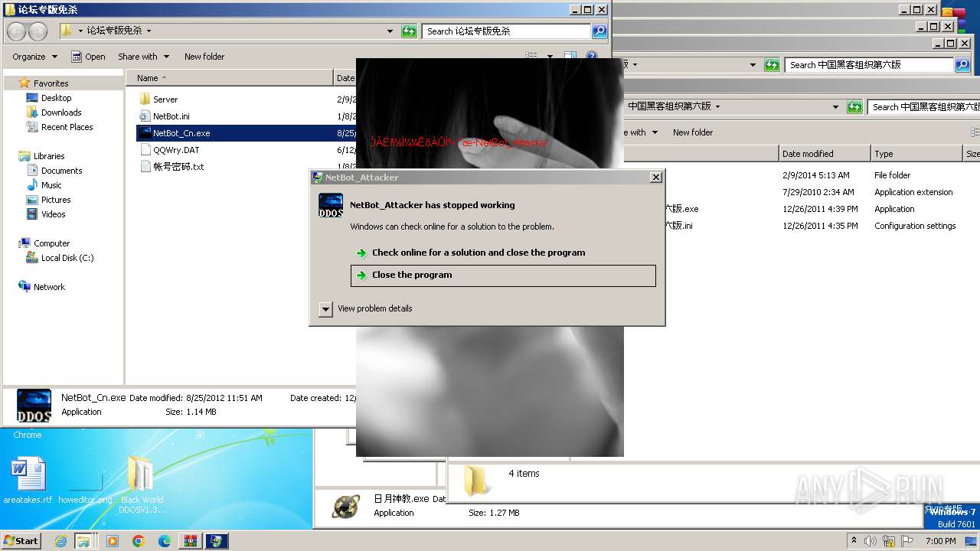Expand the 论坛专版免杀 breadcrumb arrow
Screen dimensions: 980x551
[149, 31]
